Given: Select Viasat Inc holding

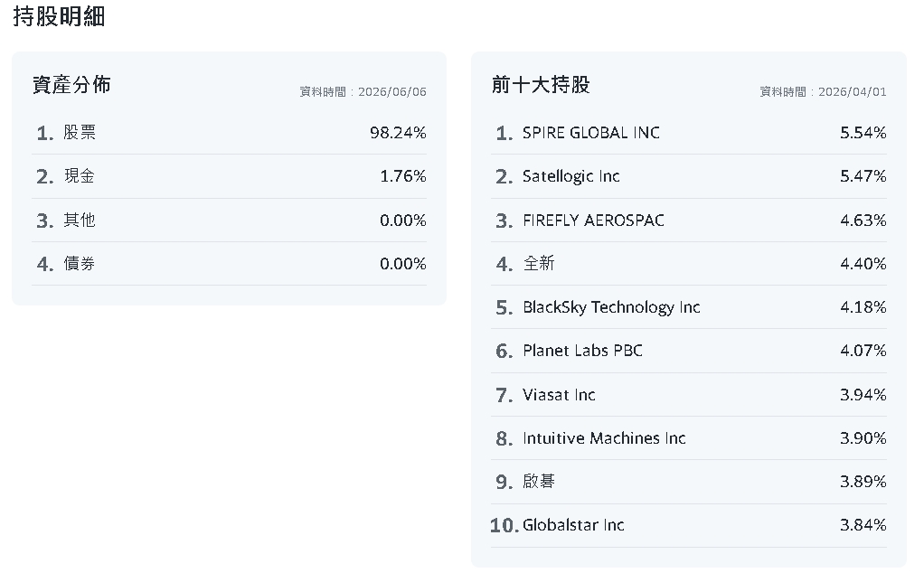Looking at the screenshot, I should [689, 395].
